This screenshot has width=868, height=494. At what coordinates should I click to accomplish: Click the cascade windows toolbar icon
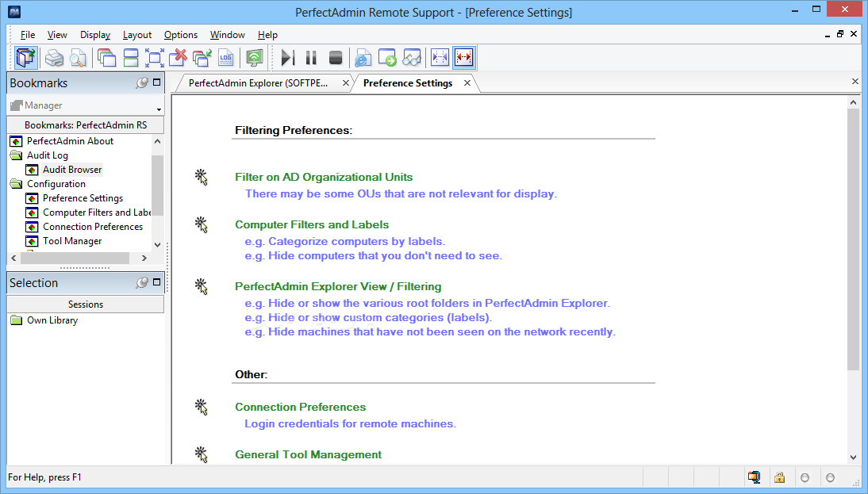[106, 58]
